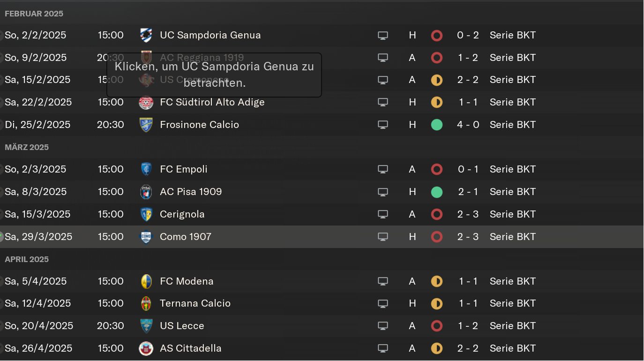Open the Frosinone Calcio team link
Image resolution: width=644 pixels, height=361 pixels.
(x=199, y=125)
